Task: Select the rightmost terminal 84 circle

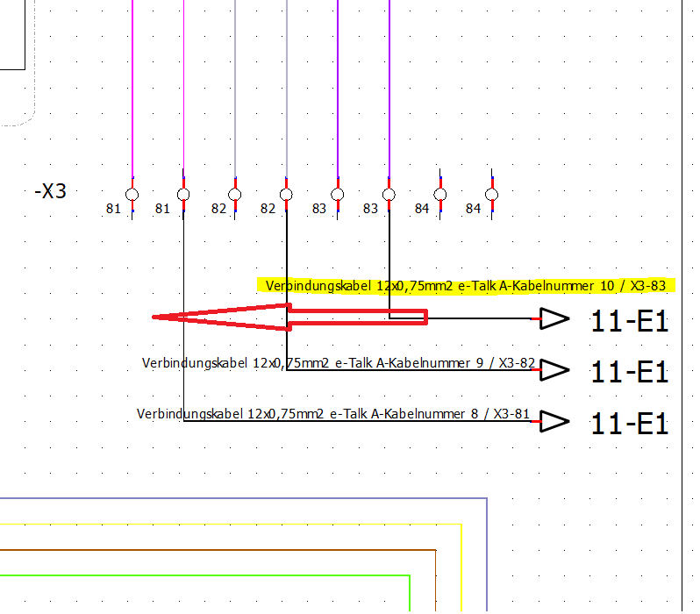Action: point(491,194)
